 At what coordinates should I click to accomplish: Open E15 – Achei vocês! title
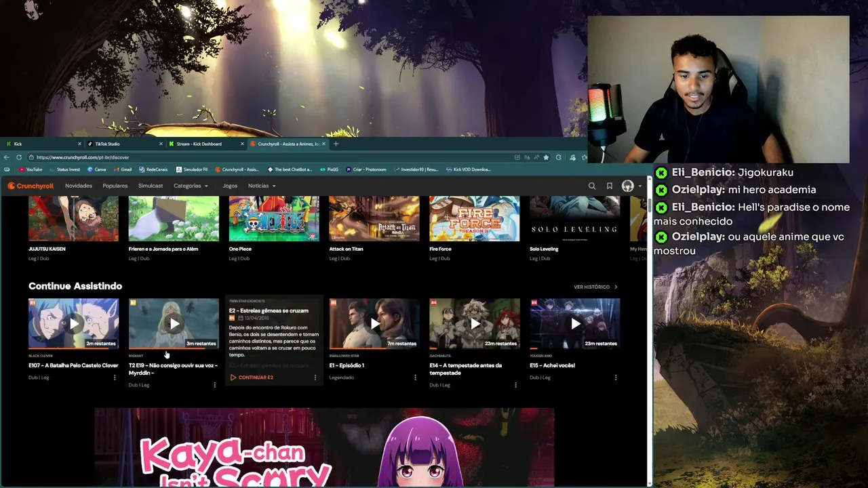(553, 365)
